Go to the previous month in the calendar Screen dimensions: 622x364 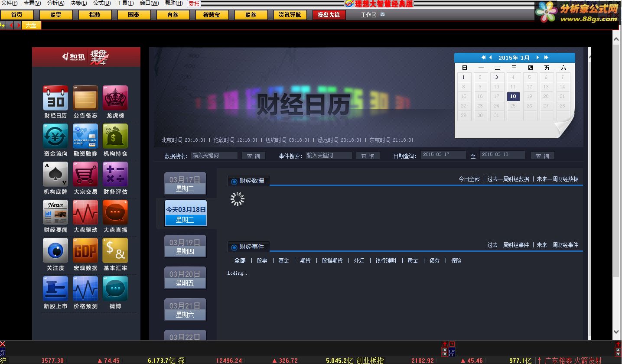coord(491,58)
